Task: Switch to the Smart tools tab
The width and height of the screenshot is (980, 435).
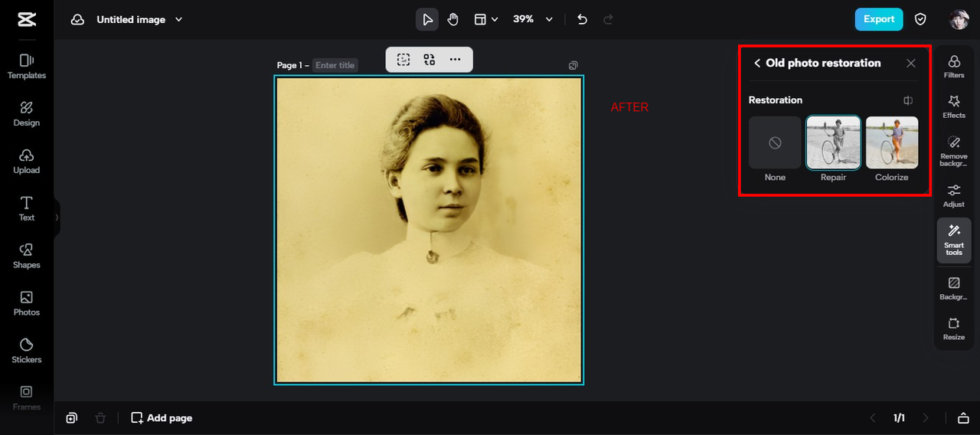Action: point(954,240)
